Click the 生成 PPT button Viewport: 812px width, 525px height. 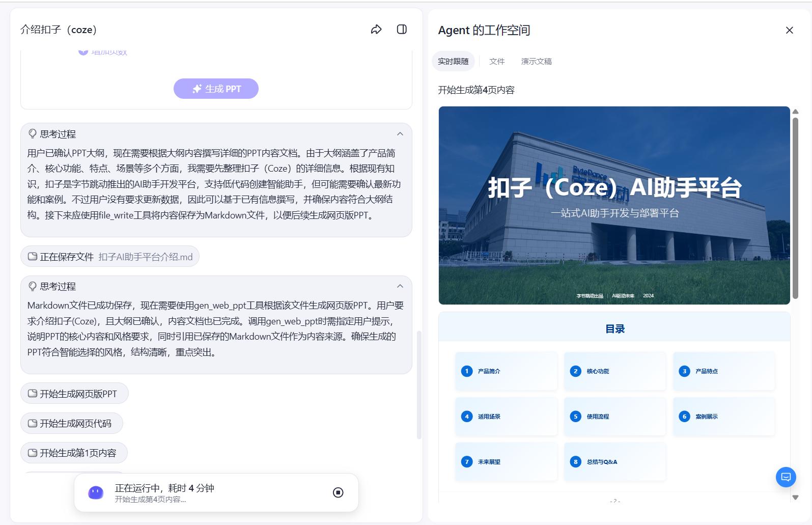(216, 89)
